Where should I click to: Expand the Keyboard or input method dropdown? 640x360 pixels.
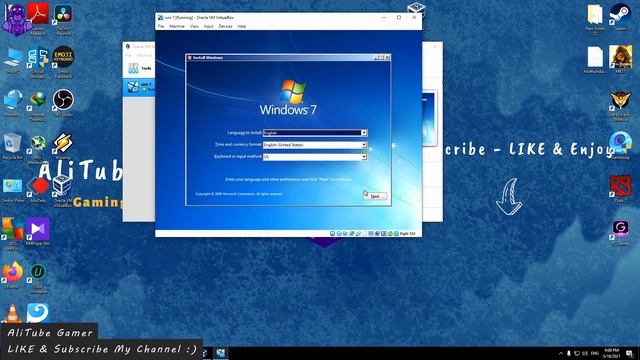point(363,157)
